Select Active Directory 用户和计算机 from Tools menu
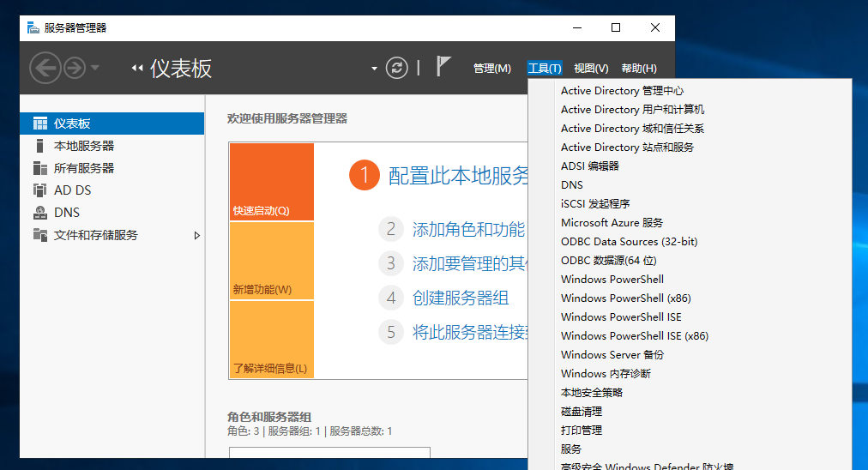 pyautogui.click(x=632, y=110)
